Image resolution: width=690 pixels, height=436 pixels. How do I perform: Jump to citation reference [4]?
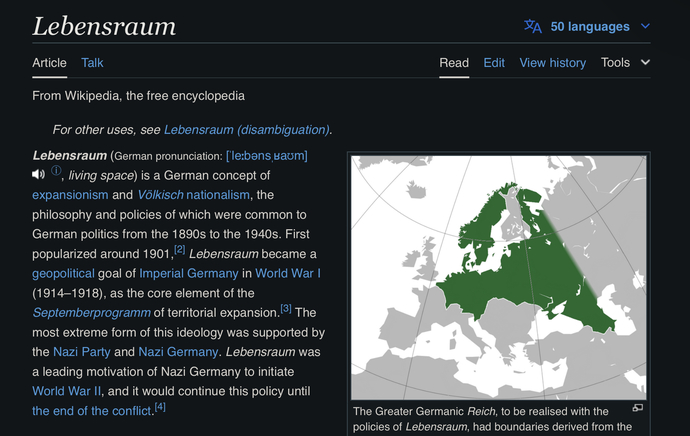(160, 407)
